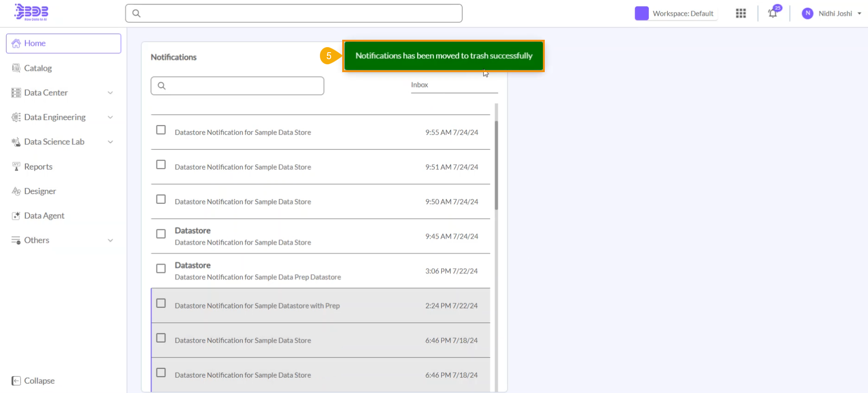This screenshot has height=393, width=868.
Task: Expand the Data Center menu chevron
Action: (110, 92)
